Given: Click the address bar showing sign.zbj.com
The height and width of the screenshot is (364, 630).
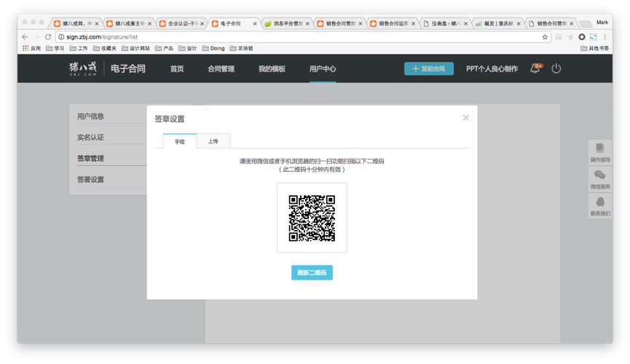Looking at the screenshot, I should (302, 37).
